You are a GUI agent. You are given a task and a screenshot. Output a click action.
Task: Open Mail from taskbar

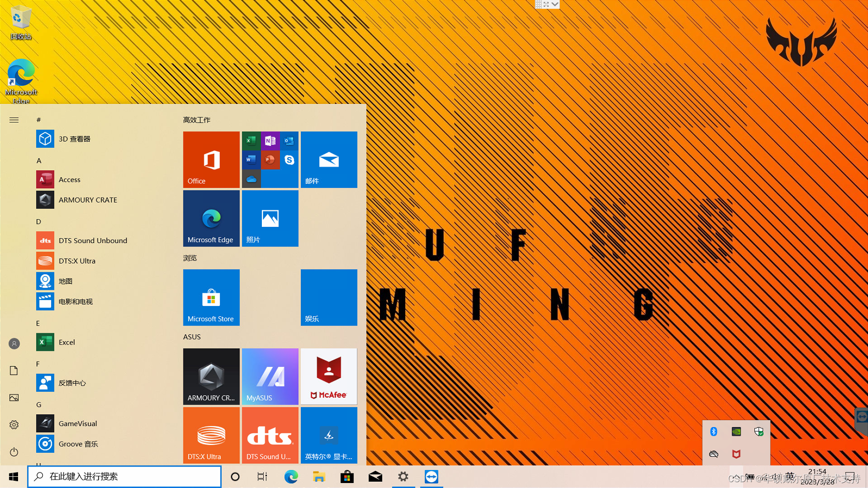[375, 477]
